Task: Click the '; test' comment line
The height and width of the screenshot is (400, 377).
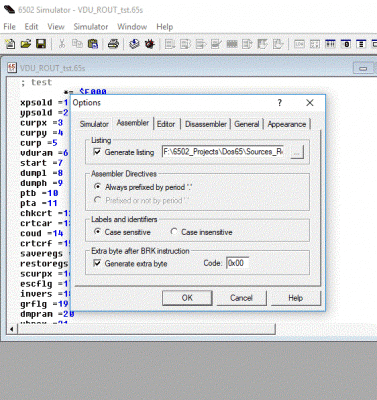Action: (x=36, y=82)
